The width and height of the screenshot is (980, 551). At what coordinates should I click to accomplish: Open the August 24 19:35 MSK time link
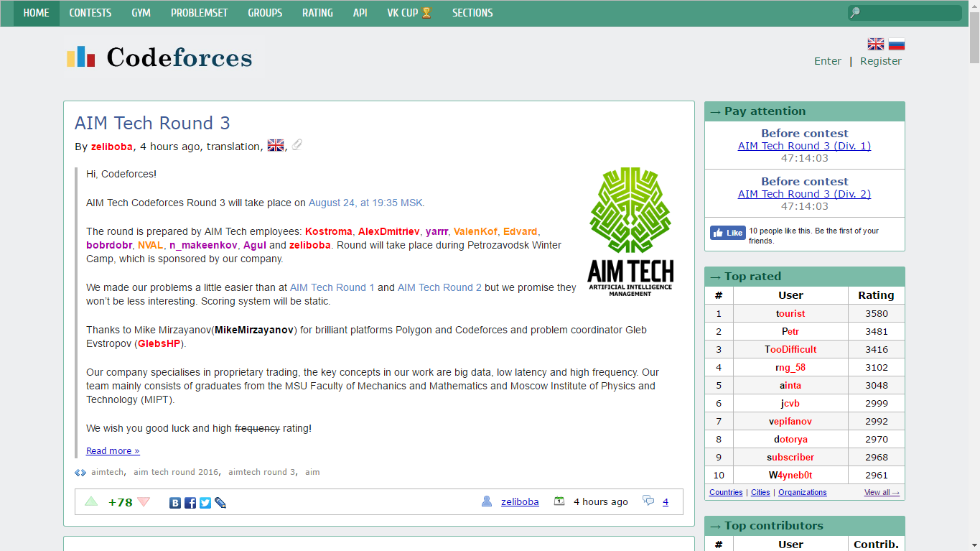point(365,203)
